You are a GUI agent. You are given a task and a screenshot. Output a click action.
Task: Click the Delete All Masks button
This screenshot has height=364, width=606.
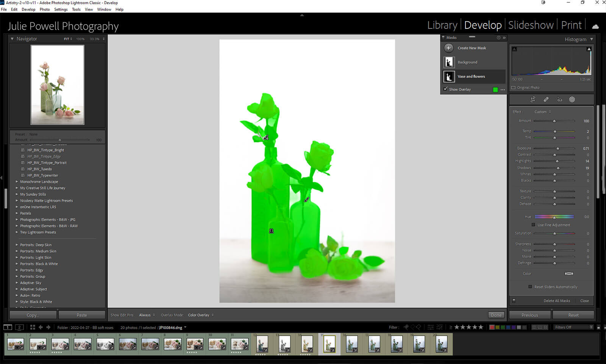click(x=556, y=301)
